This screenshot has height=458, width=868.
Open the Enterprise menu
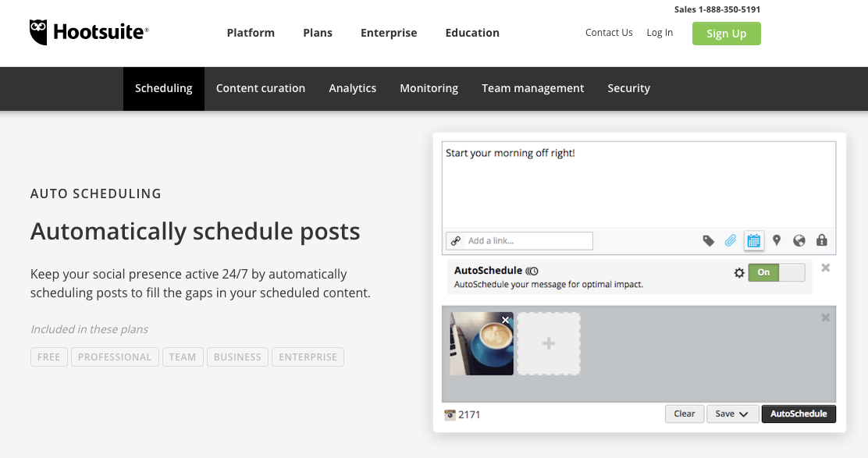[389, 33]
